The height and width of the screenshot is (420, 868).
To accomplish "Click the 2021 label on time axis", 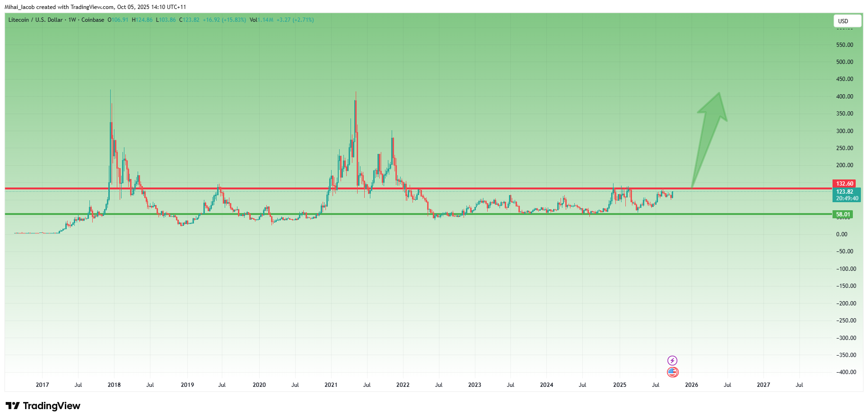I will pyautogui.click(x=331, y=385).
